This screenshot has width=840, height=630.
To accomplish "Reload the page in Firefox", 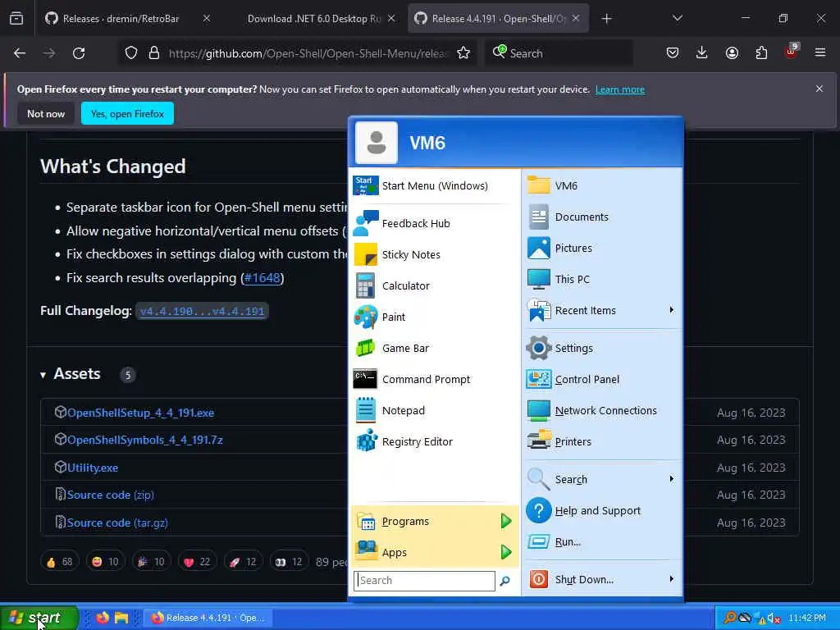I will tap(79, 53).
